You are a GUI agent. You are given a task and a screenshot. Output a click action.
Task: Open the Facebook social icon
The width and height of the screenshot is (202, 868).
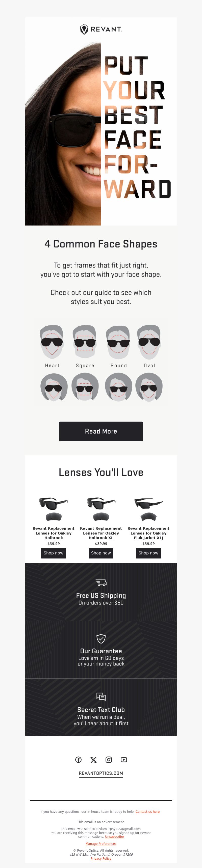pyautogui.click(x=78, y=760)
